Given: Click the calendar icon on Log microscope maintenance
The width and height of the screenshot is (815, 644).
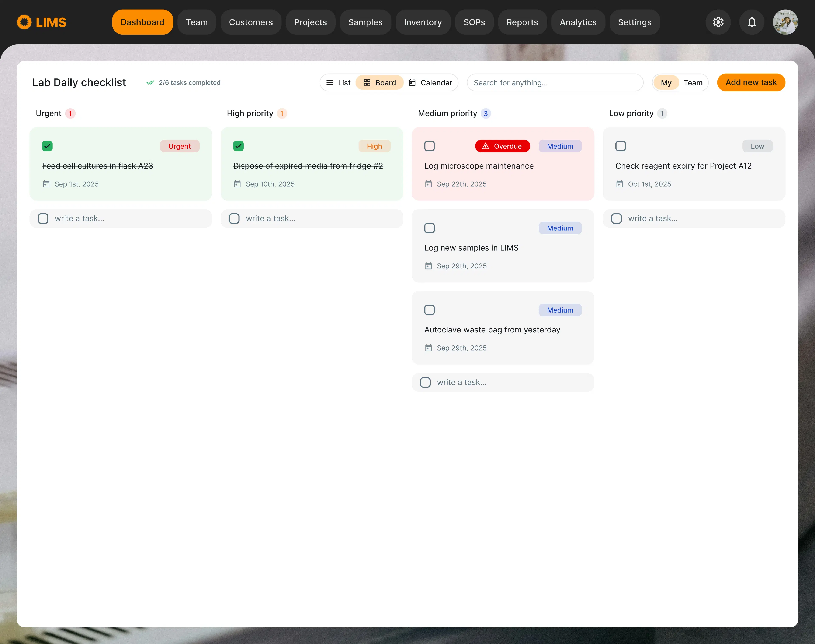Looking at the screenshot, I should (429, 184).
